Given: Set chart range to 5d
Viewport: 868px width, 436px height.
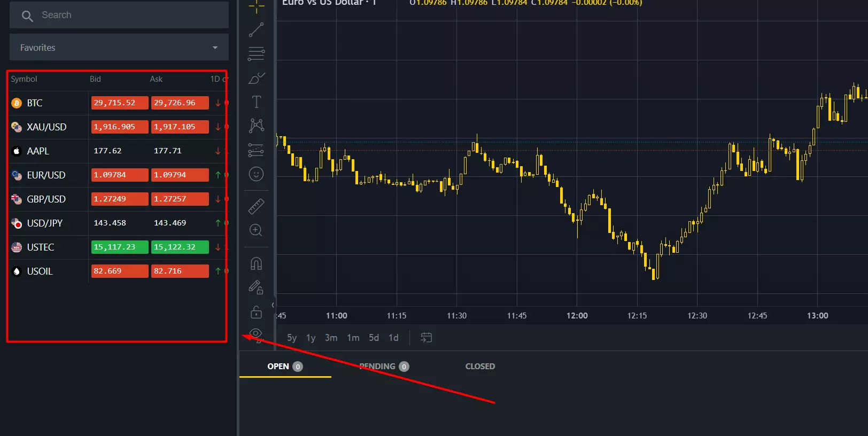Looking at the screenshot, I should pyautogui.click(x=374, y=338).
